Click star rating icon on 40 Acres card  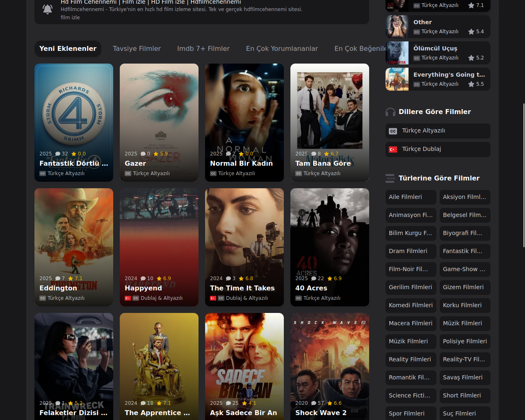click(330, 278)
